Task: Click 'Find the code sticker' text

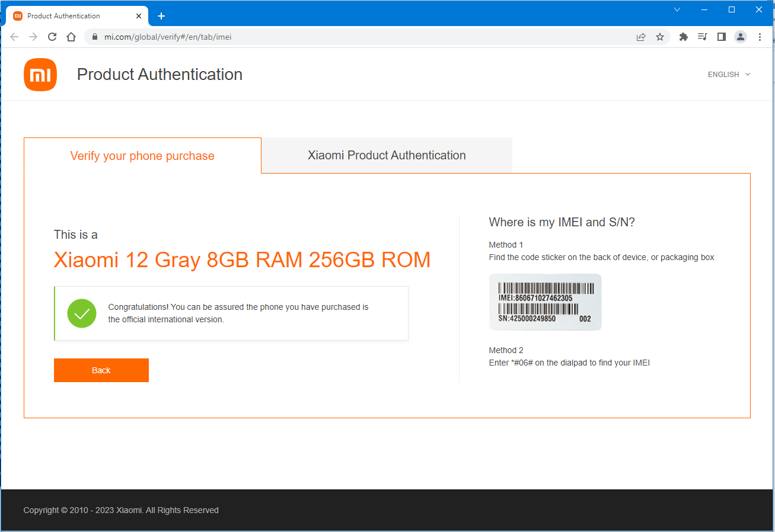Action: [x=601, y=258]
